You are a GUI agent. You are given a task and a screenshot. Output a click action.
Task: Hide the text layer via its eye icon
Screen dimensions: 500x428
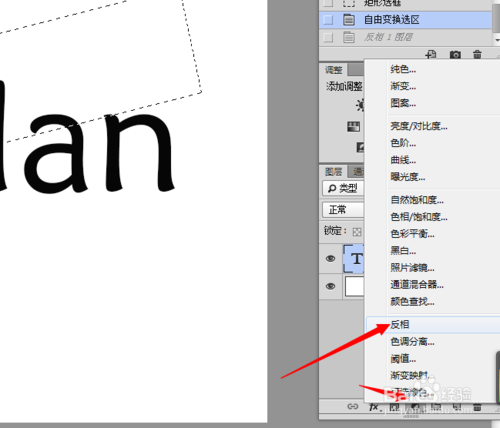tap(330, 258)
